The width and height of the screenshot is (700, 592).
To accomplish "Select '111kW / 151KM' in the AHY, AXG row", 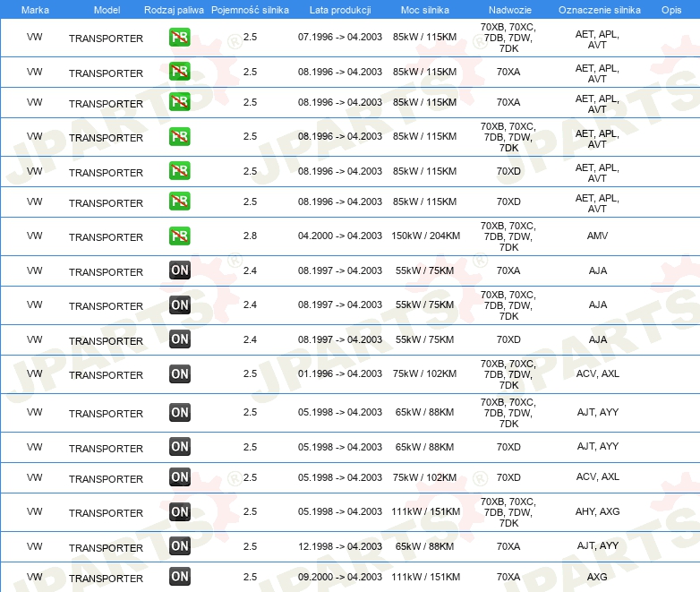I will (425, 511).
